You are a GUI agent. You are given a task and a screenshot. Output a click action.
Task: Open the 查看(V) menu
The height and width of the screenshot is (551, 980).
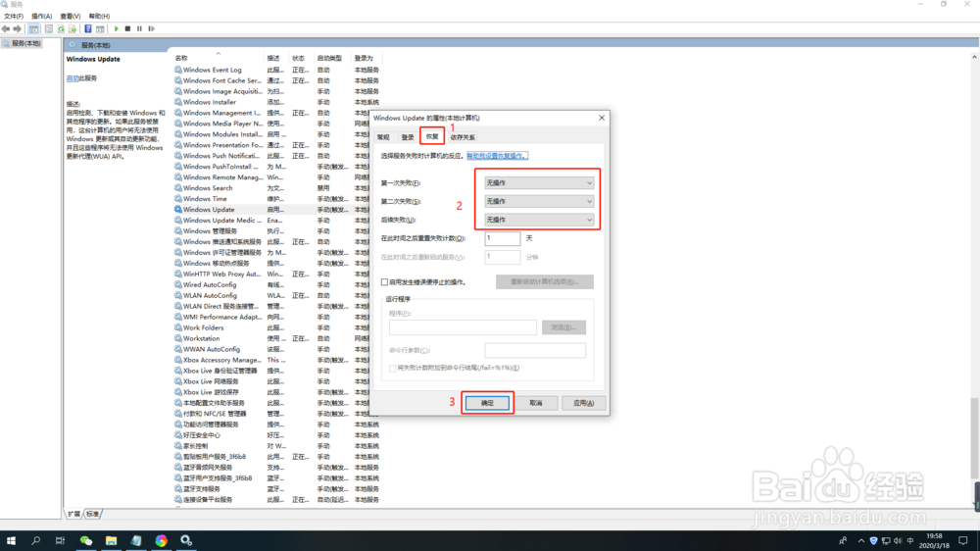click(x=70, y=17)
